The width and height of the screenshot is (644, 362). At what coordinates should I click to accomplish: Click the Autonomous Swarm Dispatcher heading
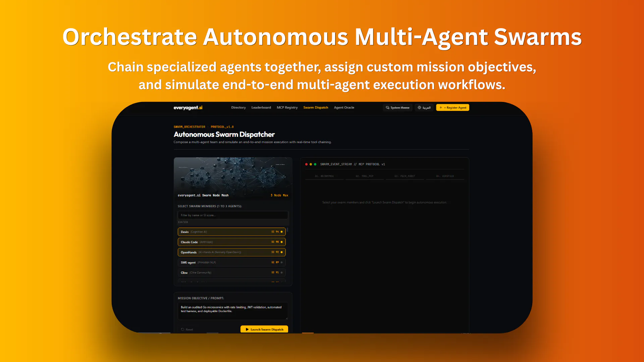pos(224,134)
